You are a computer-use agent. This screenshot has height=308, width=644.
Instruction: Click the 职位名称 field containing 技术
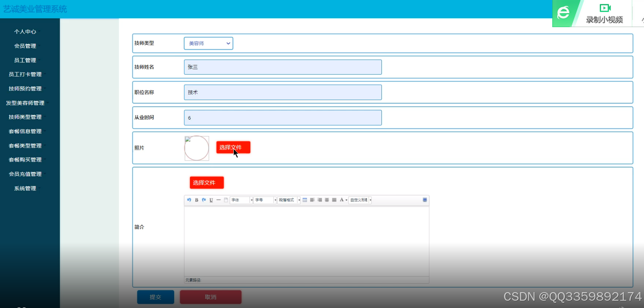[283, 92]
